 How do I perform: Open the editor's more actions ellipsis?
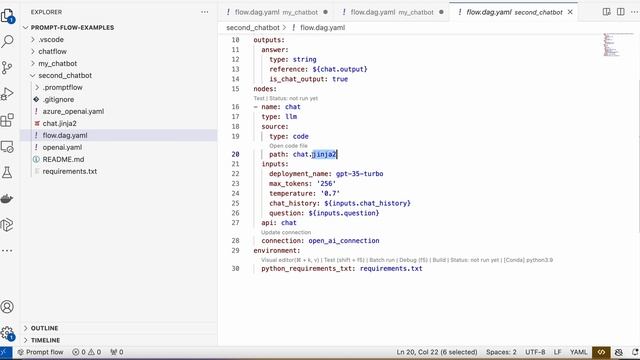click(634, 12)
